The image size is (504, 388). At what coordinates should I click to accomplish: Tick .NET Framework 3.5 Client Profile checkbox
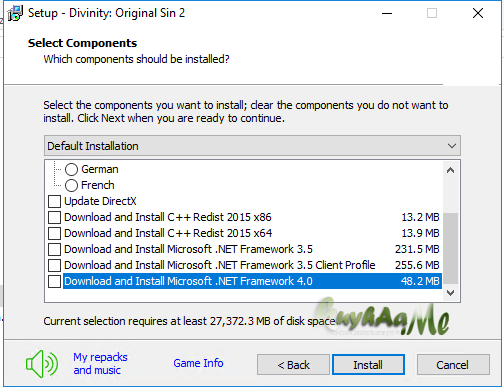click(54, 265)
